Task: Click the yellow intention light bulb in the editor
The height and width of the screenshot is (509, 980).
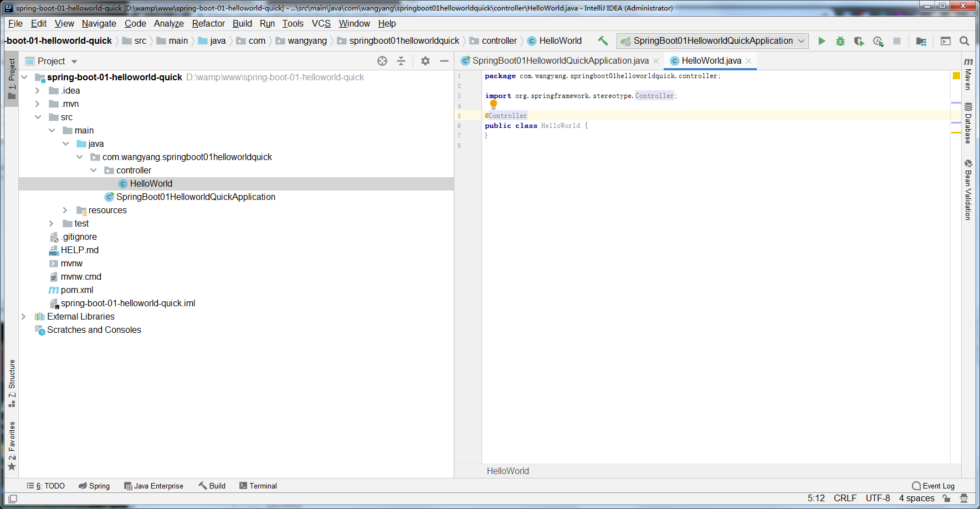Action: click(x=494, y=104)
